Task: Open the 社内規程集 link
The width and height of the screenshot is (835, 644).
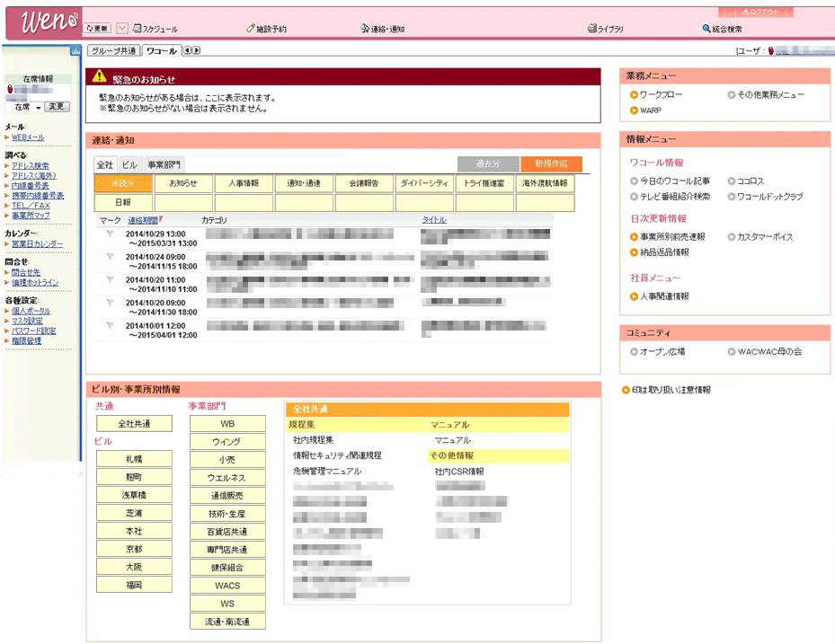Action: [x=313, y=440]
